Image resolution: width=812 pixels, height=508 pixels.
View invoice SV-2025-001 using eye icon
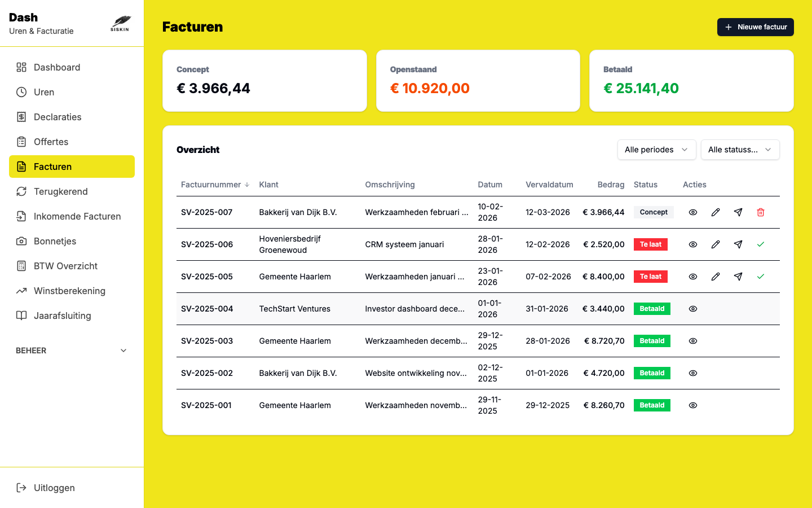click(692, 405)
